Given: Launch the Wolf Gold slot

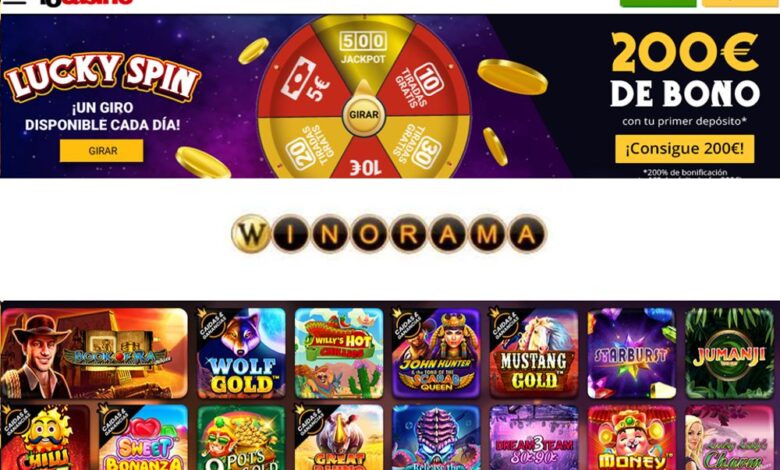Looking at the screenshot, I should (x=241, y=354).
